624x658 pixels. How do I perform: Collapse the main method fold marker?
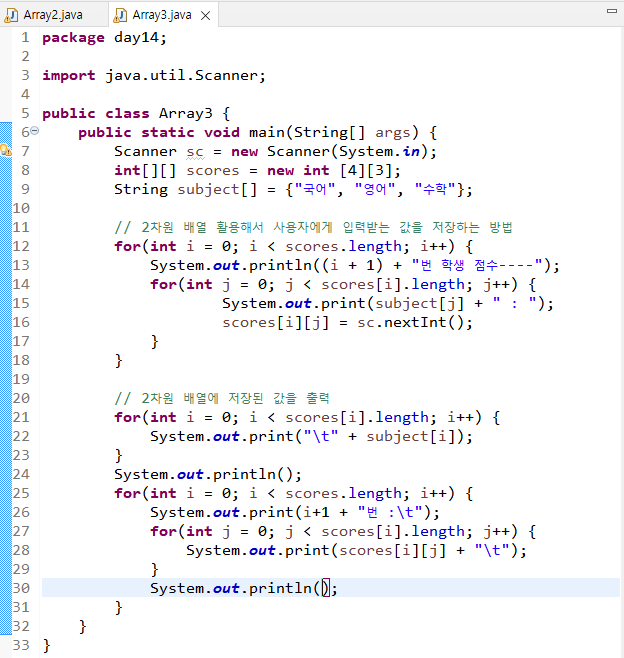point(35,131)
